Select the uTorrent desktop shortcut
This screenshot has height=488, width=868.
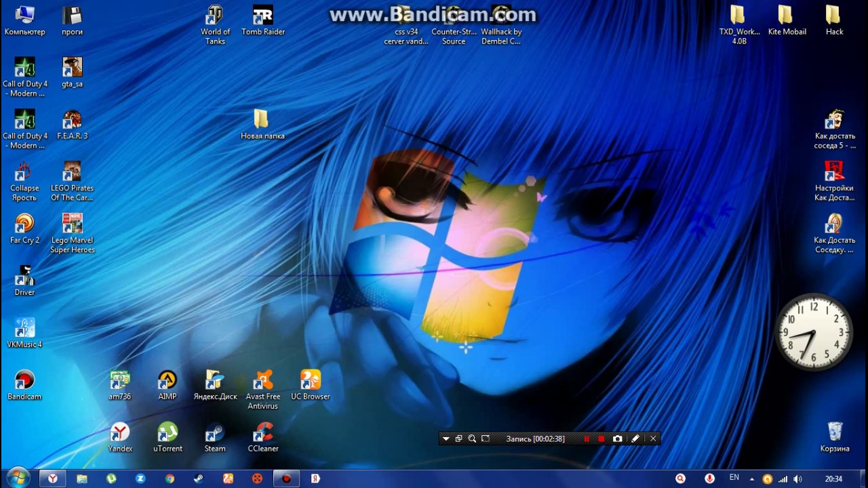(x=167, y=437)
